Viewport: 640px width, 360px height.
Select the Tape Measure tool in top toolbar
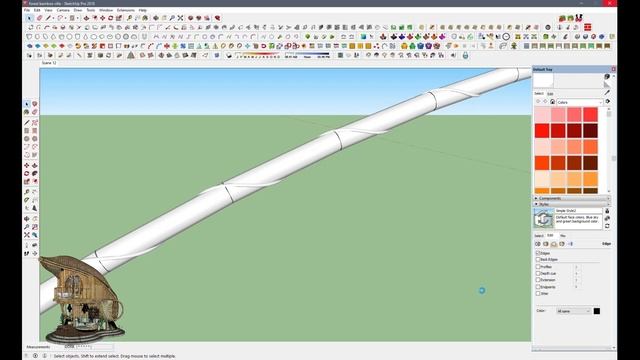(x=129, y=18)
